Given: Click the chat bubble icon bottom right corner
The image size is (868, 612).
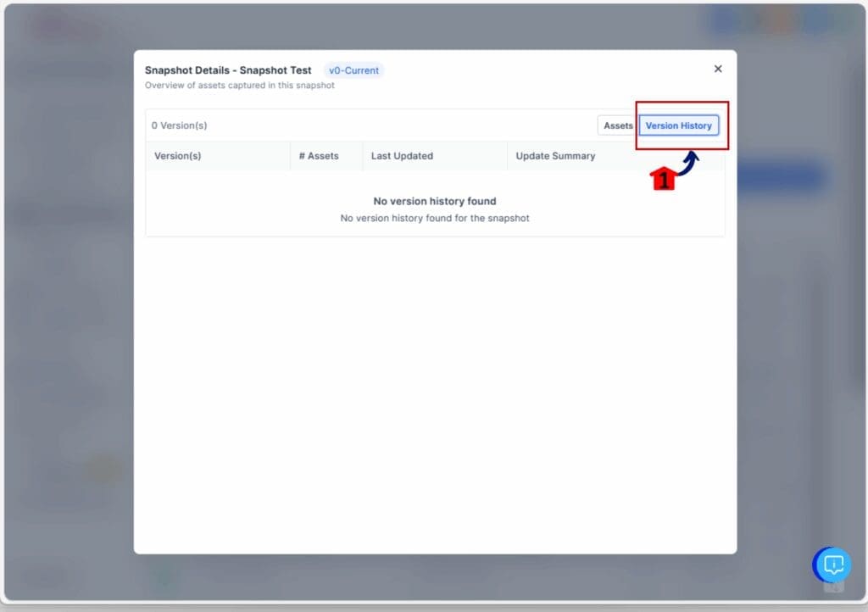Looking at the screenshot, I should point(832,565).
